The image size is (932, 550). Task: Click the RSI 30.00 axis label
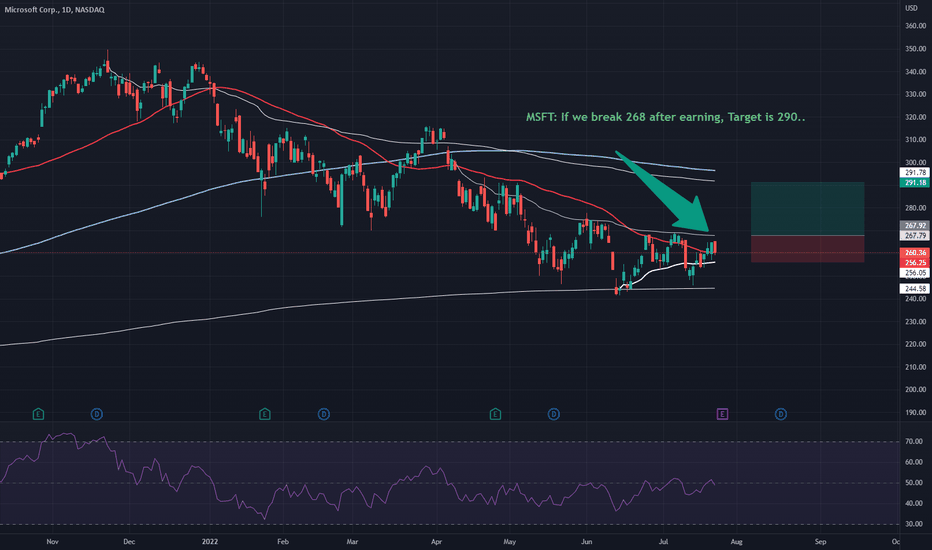tap(914, 524)
